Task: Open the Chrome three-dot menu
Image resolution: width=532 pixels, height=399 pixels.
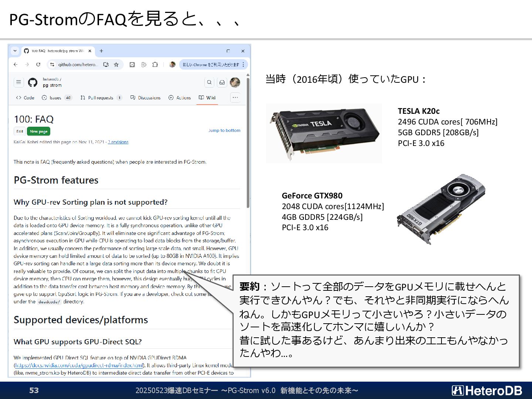Action: pos(243,64)
